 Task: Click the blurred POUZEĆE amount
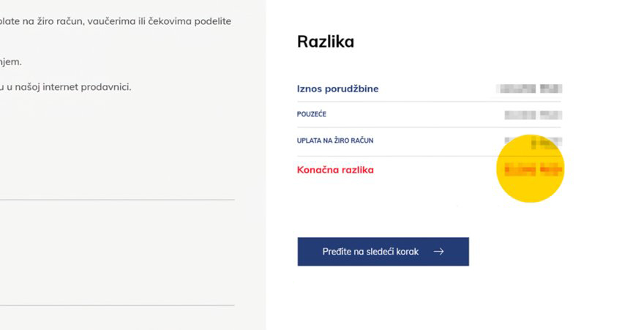click(533, 114)
